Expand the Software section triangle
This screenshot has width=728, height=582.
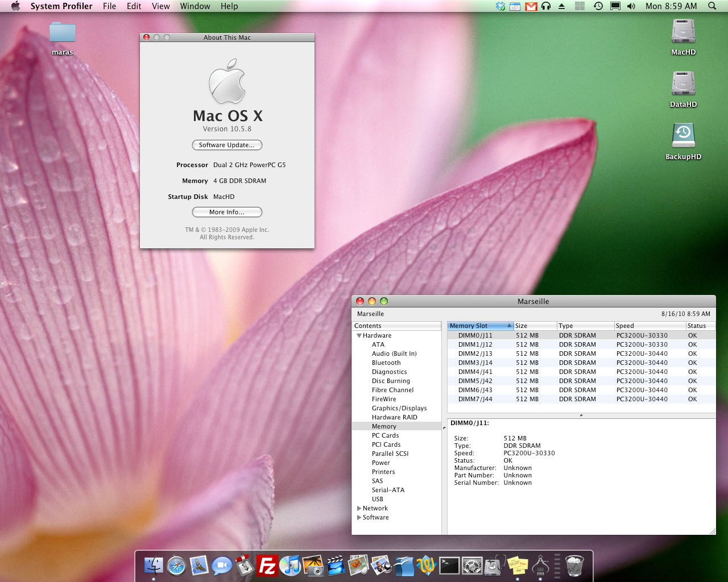(359, 518)
